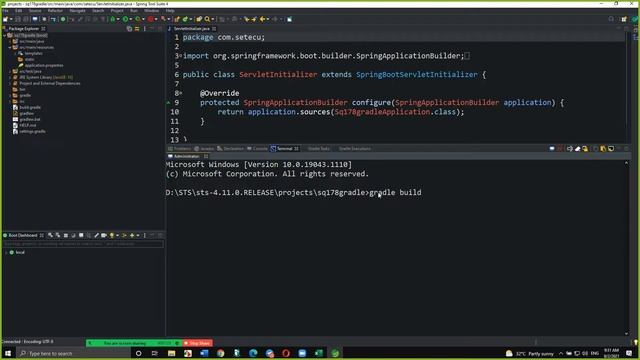This screenshot has height=360, width=640.
Task: Select application.properties in Package Explorer
Action: tap(44, 65)
